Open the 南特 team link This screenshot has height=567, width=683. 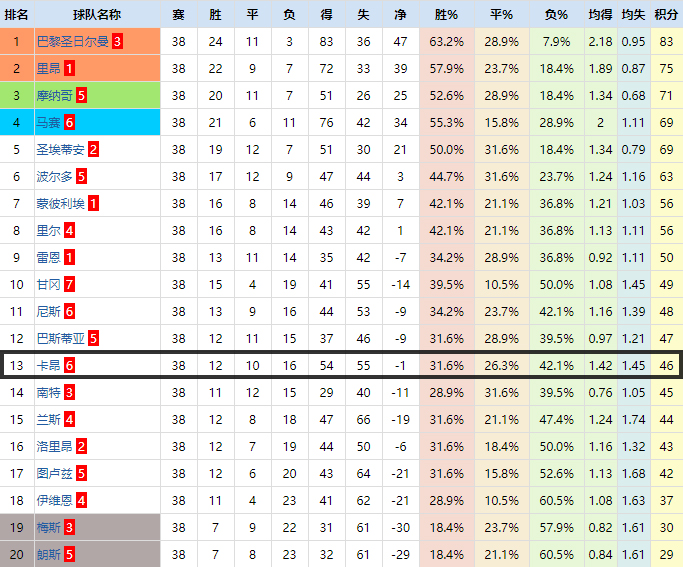click(x=48, y=393)
